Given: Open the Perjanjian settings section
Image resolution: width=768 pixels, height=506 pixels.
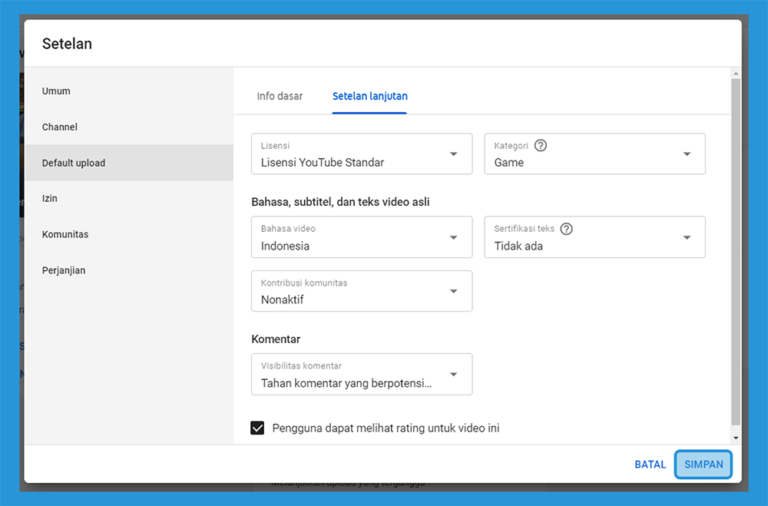Looking at the screenshot, I should (129, 270).
